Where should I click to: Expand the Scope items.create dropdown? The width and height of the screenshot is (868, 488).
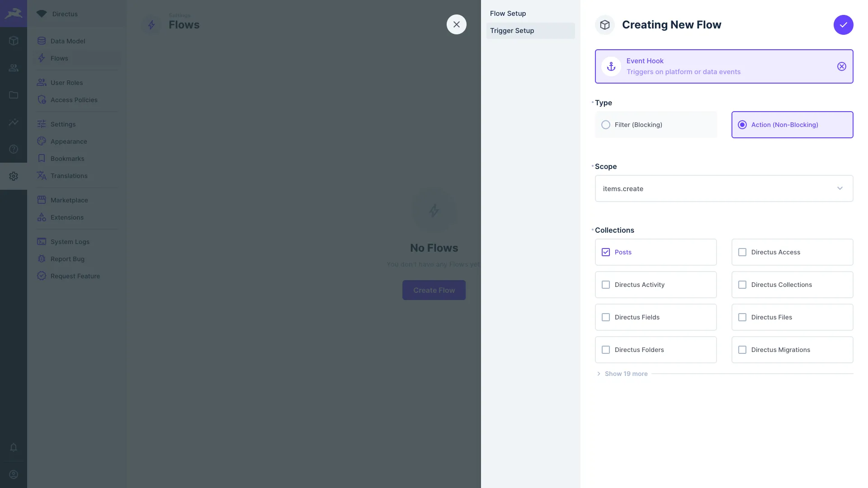(x=840, y=188)
